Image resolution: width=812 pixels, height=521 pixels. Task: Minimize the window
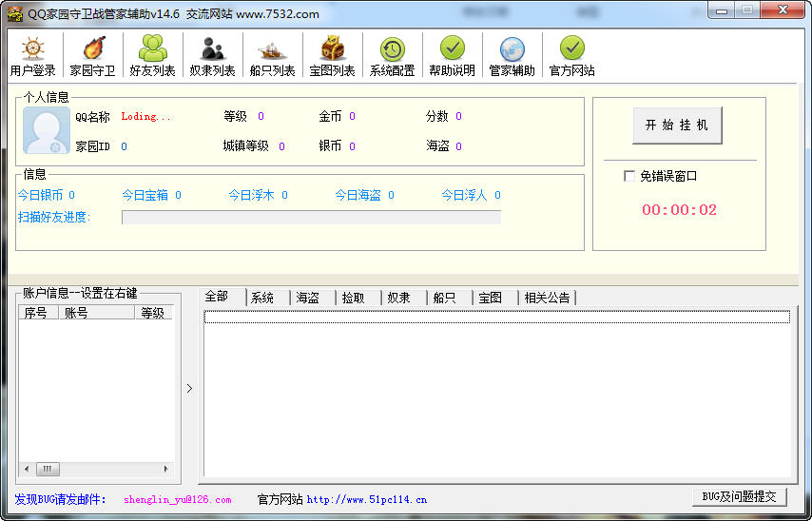tap(723, 10)
